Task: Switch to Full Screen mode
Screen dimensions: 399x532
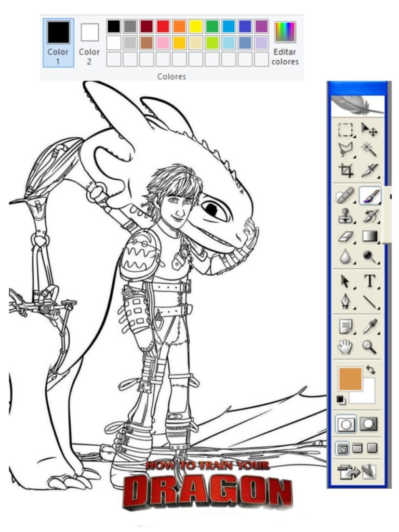Action: click(372, 448)
